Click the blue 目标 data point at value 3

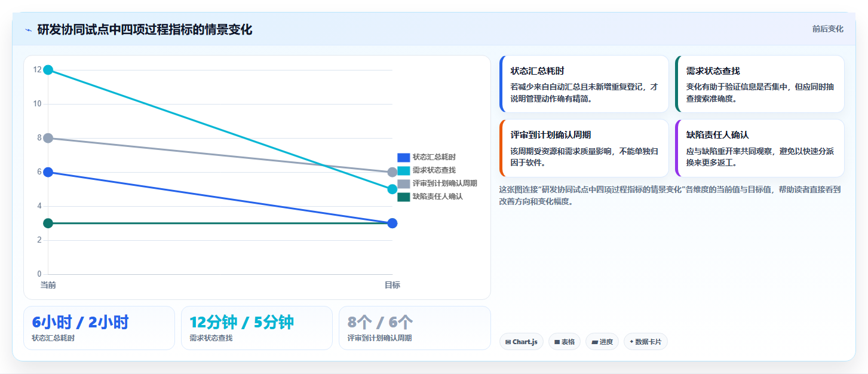(392, 223)
